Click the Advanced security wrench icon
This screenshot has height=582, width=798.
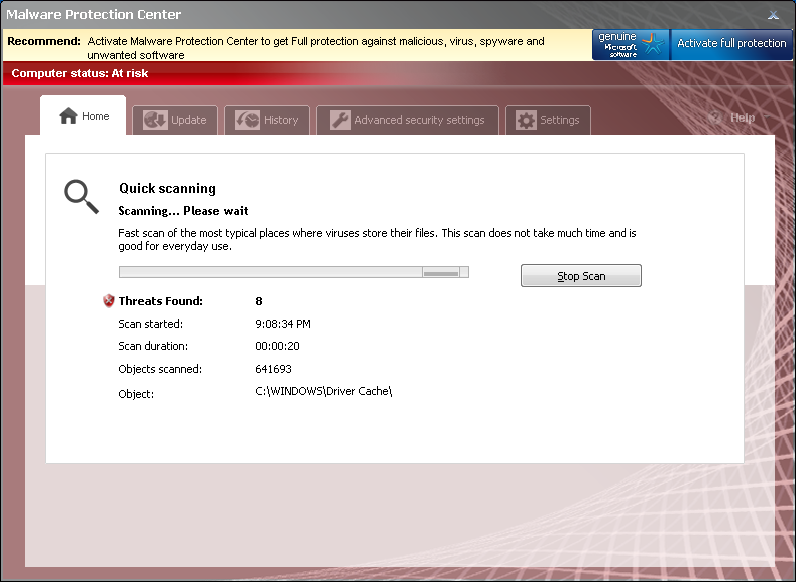pyautogui.click(x=340, y=120)
